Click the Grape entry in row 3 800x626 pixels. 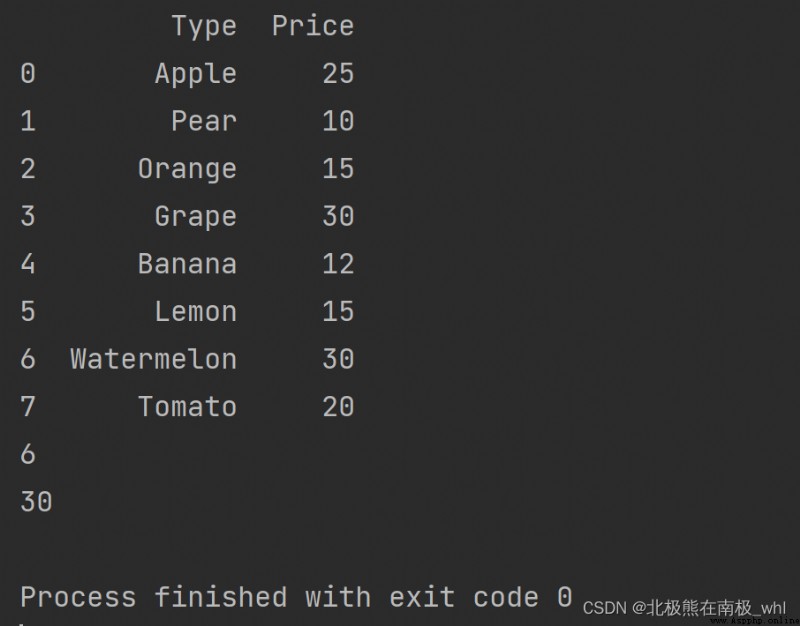196,217
